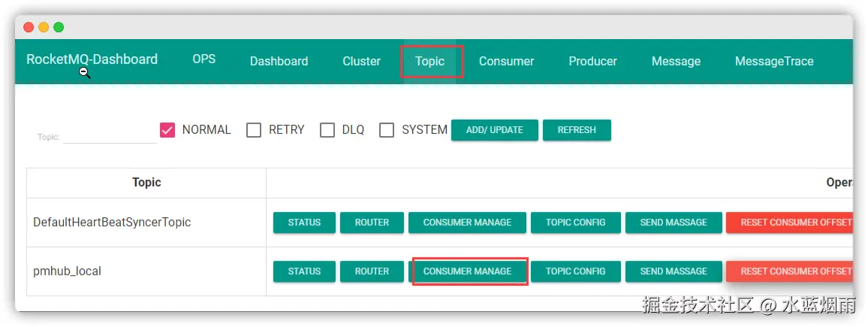
Task: Click the RocketMQ-Dashboard brand title
Action: coord(92,59)
